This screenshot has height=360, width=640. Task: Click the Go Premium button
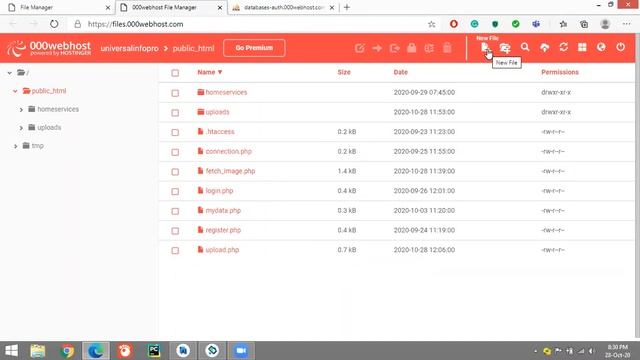[254, 48]
